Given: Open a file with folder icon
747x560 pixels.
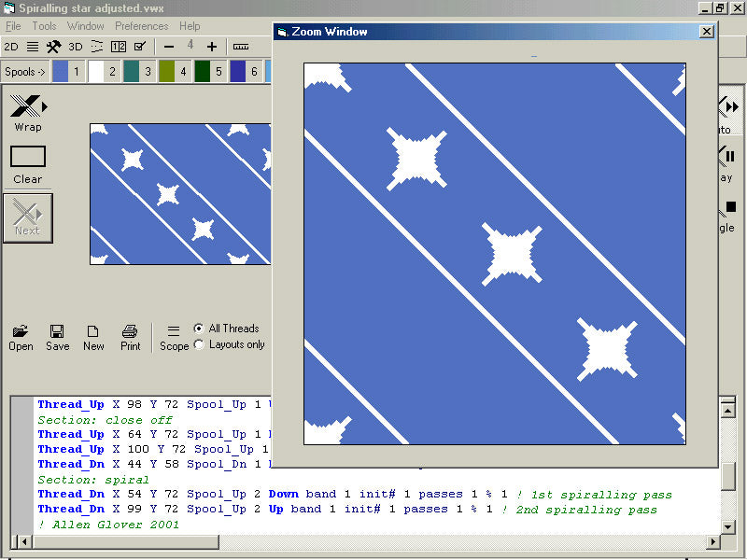Looking at the screenshot, I should click(x=21, y=331).
